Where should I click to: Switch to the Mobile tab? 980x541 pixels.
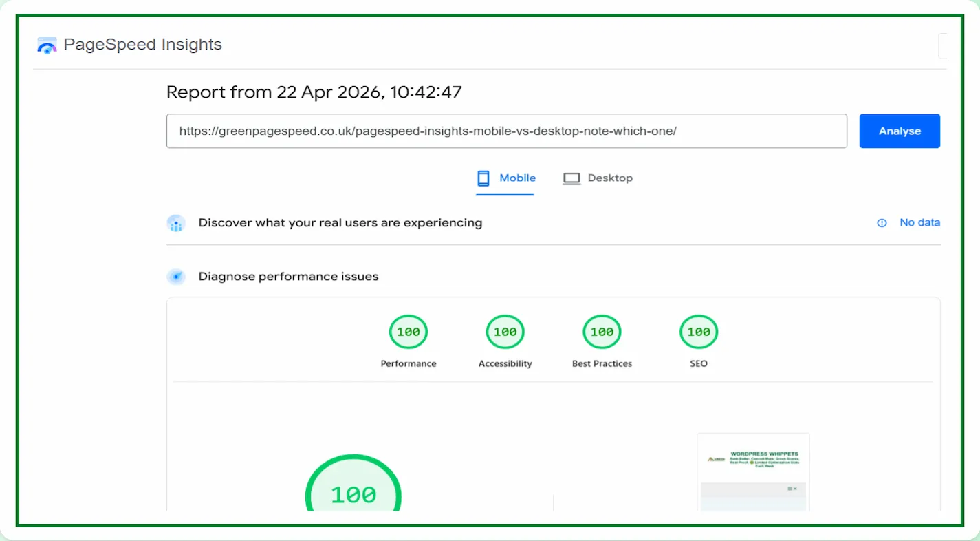pos(505,178)
